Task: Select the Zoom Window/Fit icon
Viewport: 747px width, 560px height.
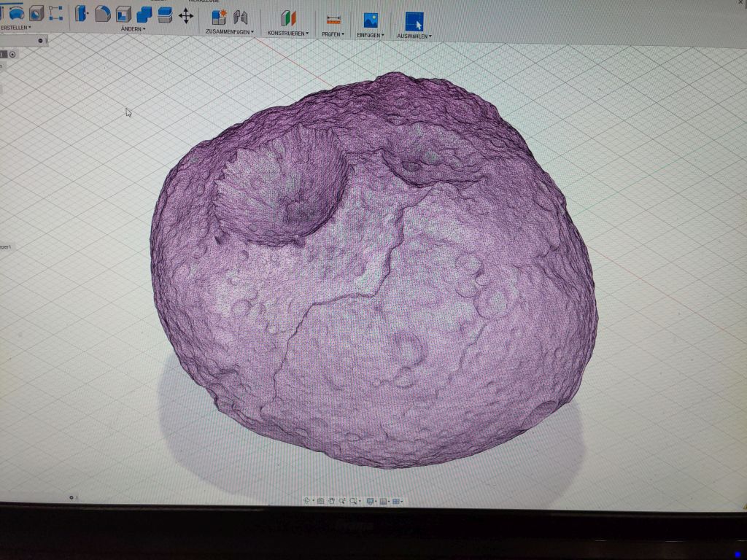Action: [x=354, y=501]
